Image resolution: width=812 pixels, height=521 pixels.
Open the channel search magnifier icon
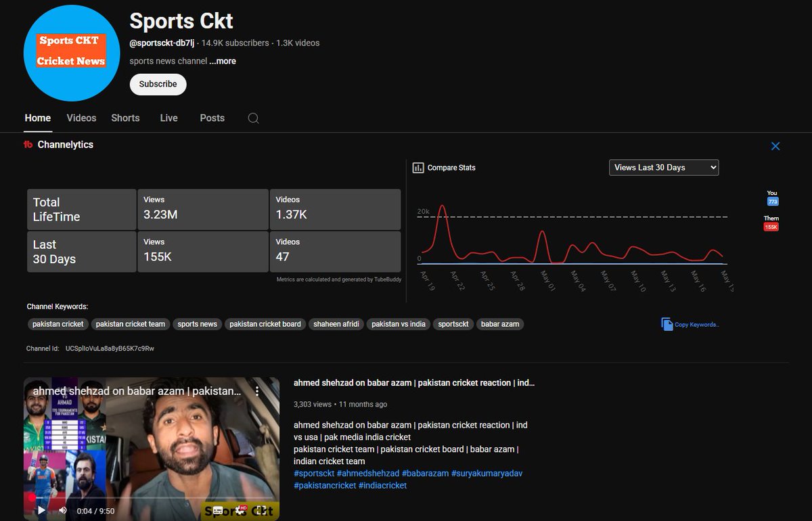tap(253, 118)
